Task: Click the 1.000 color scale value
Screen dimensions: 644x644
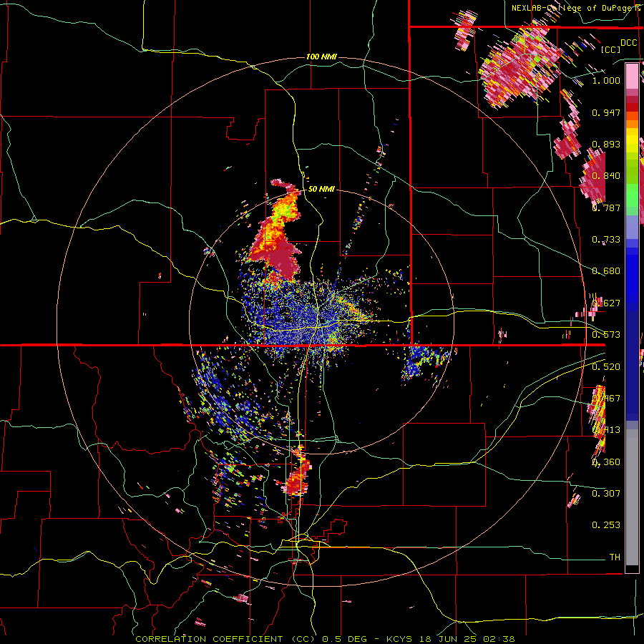Action: (606, 80)
